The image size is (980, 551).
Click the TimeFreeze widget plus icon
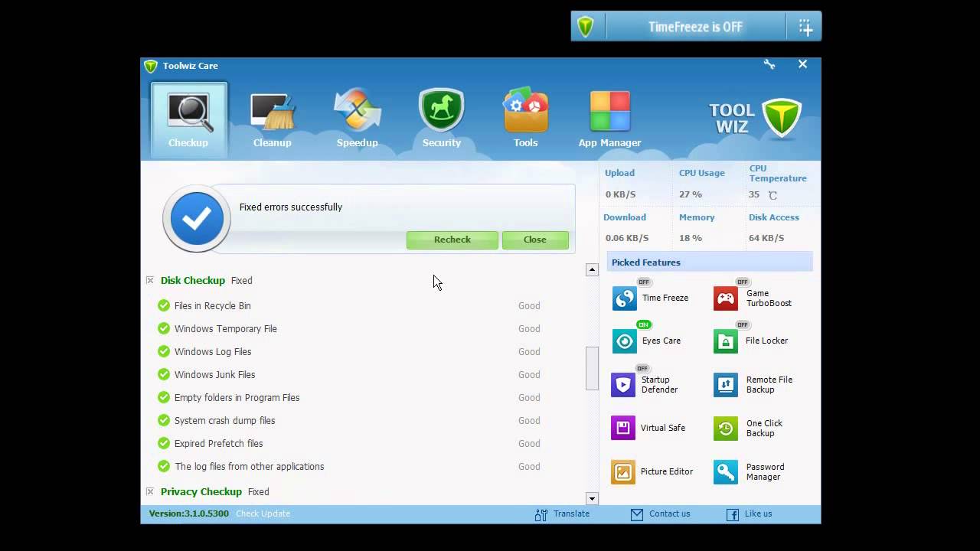pos(805,28)
